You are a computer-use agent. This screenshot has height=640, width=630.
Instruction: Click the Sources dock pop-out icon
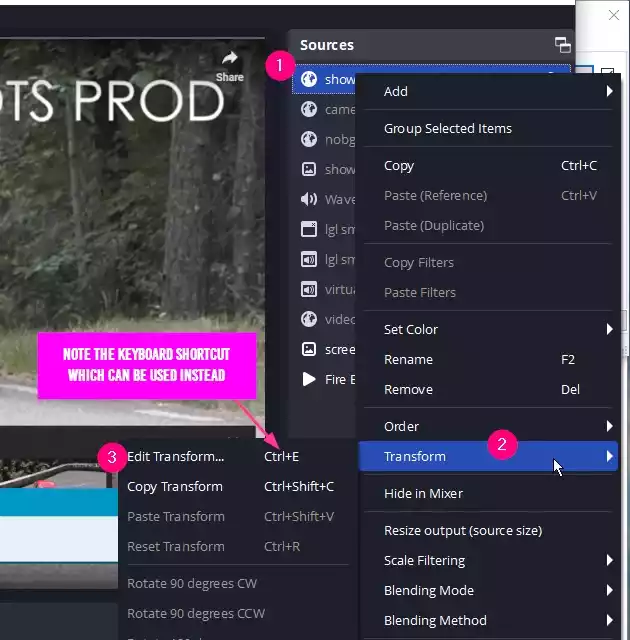[x=563, y=45]
